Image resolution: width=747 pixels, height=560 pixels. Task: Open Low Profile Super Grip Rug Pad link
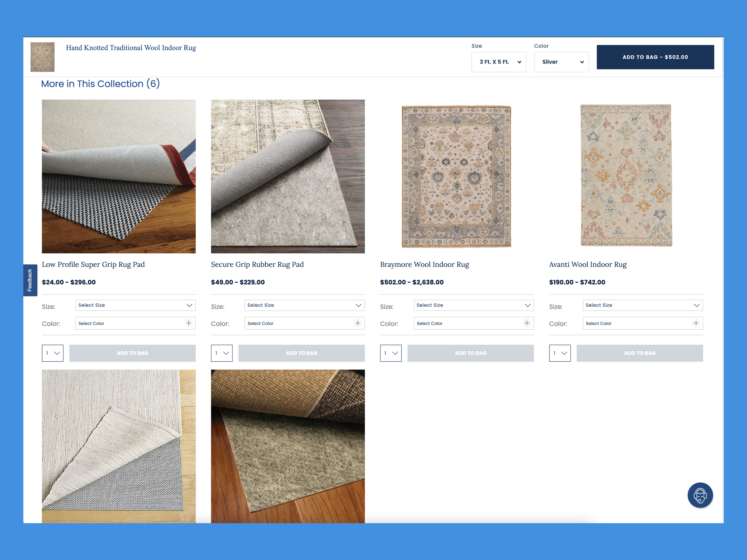(93, 264)
